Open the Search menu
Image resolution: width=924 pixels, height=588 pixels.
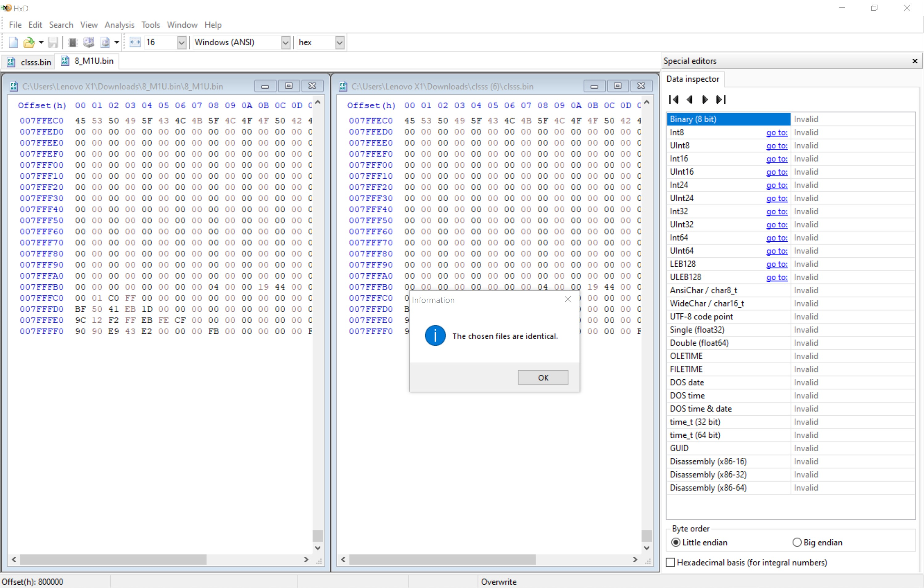click(61, 25)
